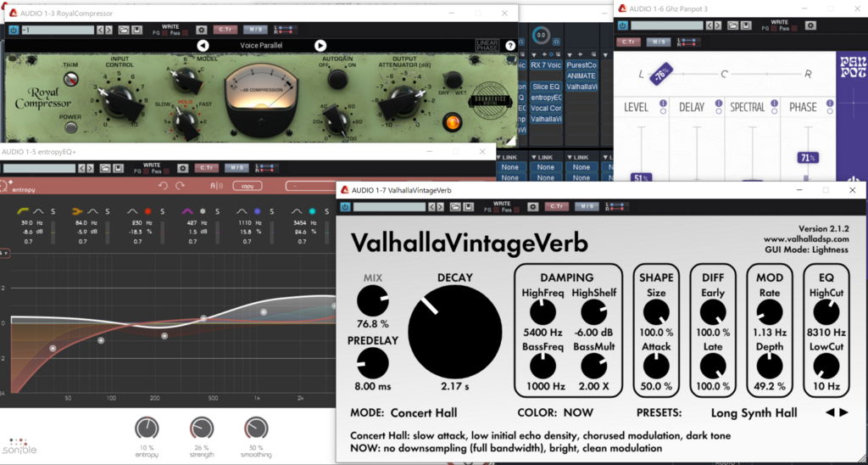Click the M/S button in Panpot 3 window
The height and width of the screenshot is (465, 868).
(659, 42)
